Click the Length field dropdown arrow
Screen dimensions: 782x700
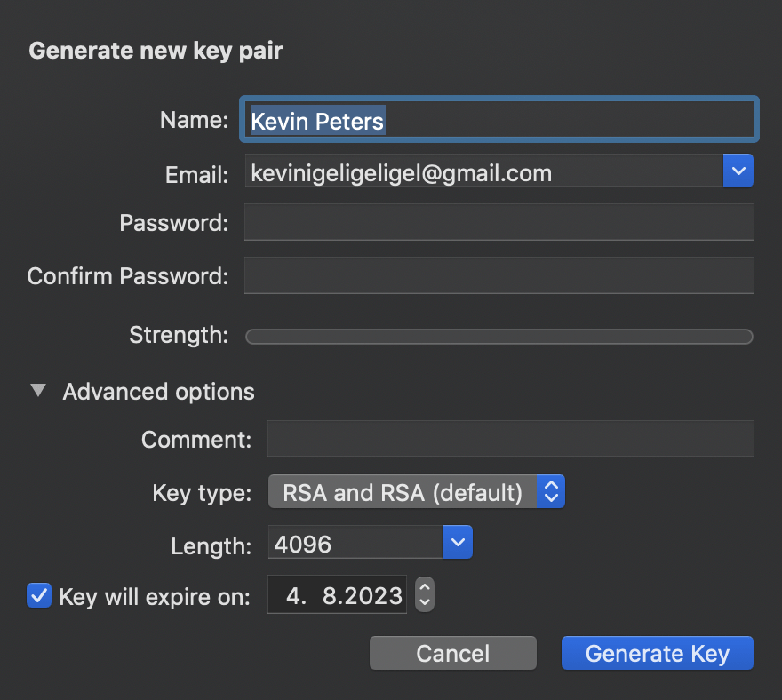(x=458, y=542)
